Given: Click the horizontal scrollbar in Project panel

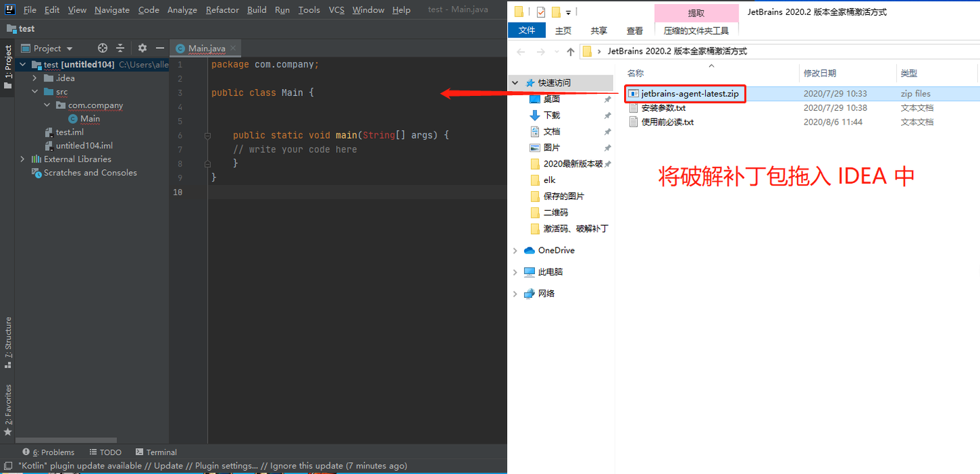Looking at the screenshot, I should [x=66, y=441].
